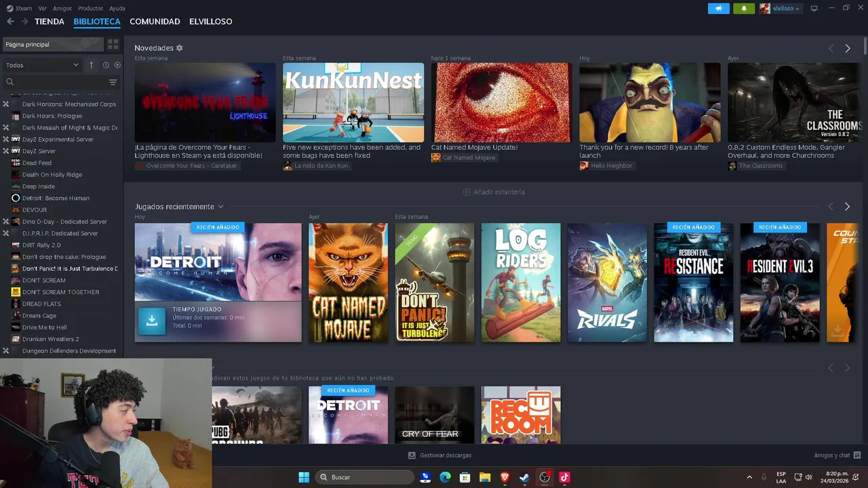Open Steam from the taskbar
Viewport: 868px width, 488px height.
(x=524, y=477)
